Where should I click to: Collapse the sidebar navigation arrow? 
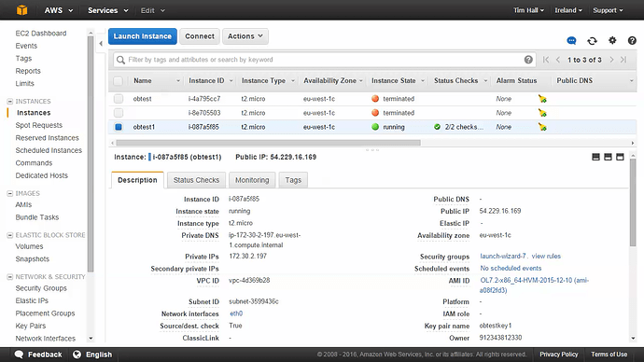tap(101, 43)
